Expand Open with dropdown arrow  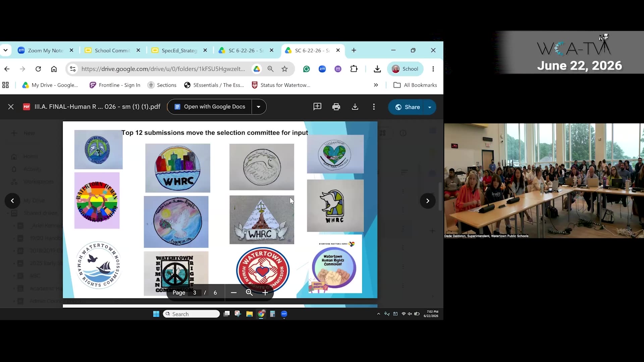(259, 107)
